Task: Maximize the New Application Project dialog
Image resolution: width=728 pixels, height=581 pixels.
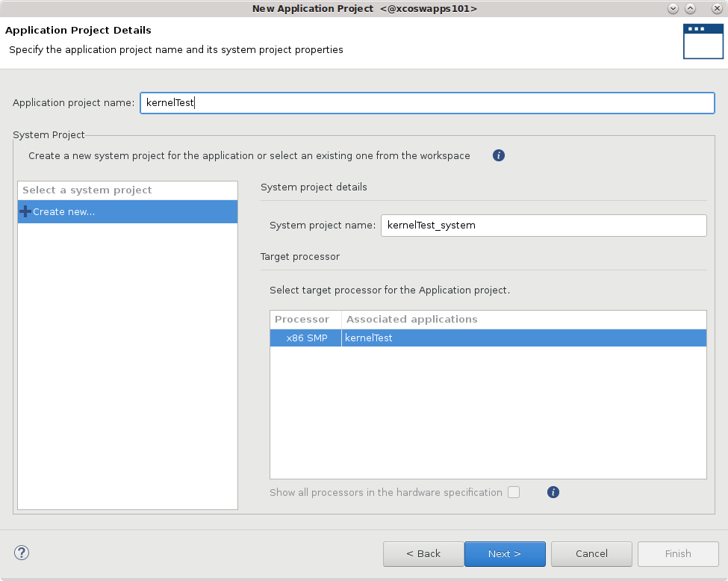Action: (690, 8)
